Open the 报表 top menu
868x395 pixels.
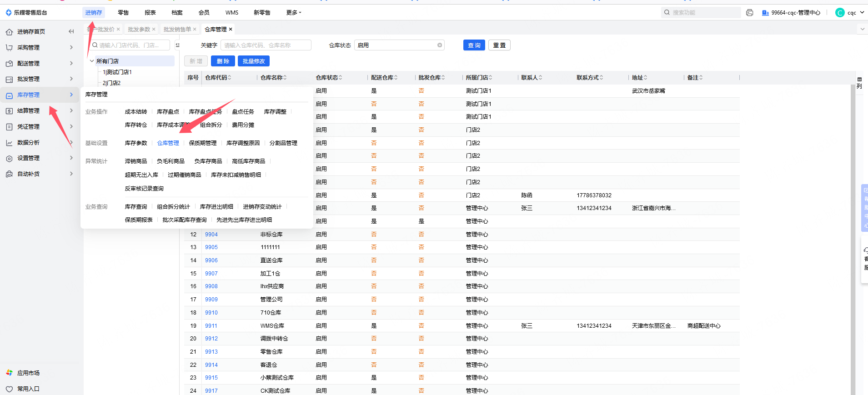point(150,13)
